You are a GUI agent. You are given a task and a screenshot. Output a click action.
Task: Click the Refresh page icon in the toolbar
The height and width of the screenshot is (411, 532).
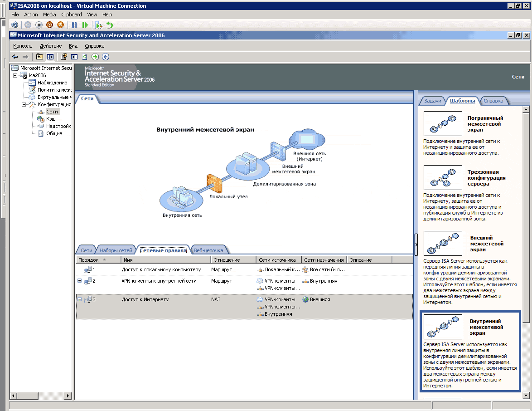pos(84,57)
